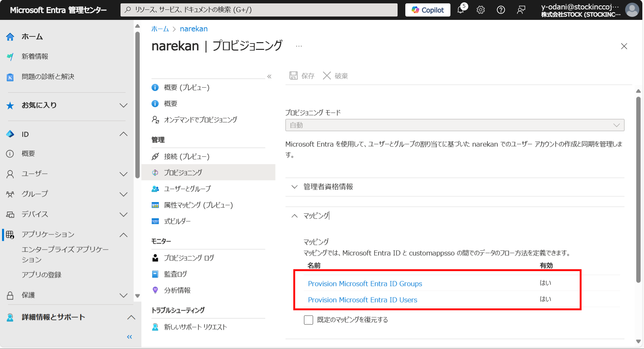Open the help question mark icon
The height and width of the screenshot is (349, 644).
[x=501, y=10]
